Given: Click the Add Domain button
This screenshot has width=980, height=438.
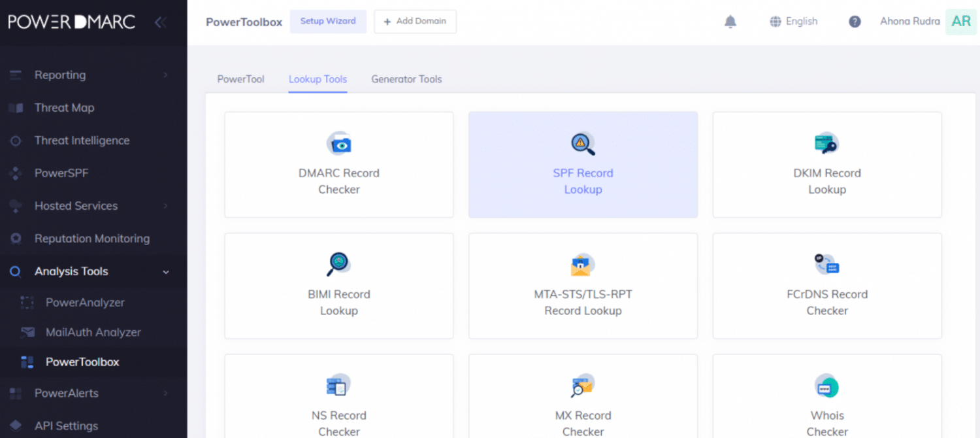Looking at the screenshot, I should [x=415, y=22].
